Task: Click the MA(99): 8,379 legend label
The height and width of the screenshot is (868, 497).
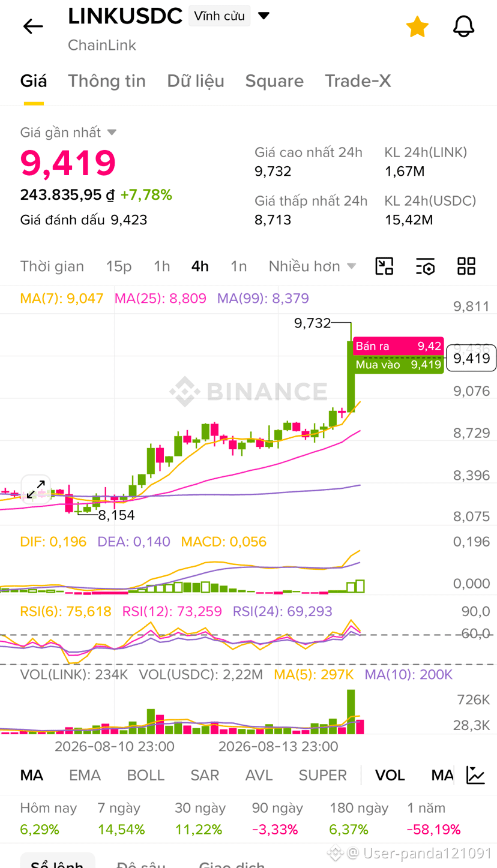Action: click(263, 298)
